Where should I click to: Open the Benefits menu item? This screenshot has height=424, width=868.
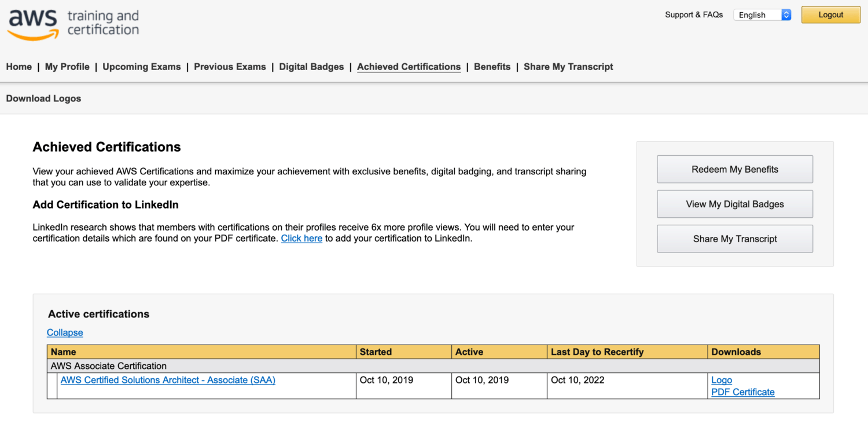click(x=492, y=67)
